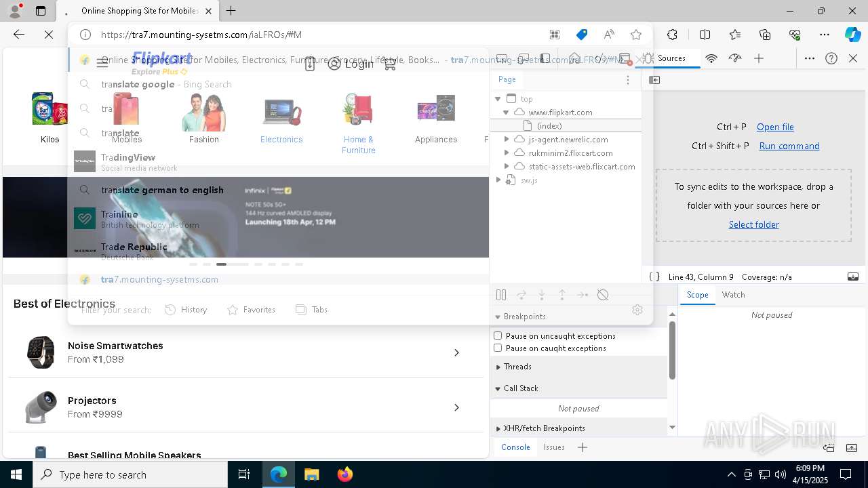Open debugger settings gear

tap(637, 310)
